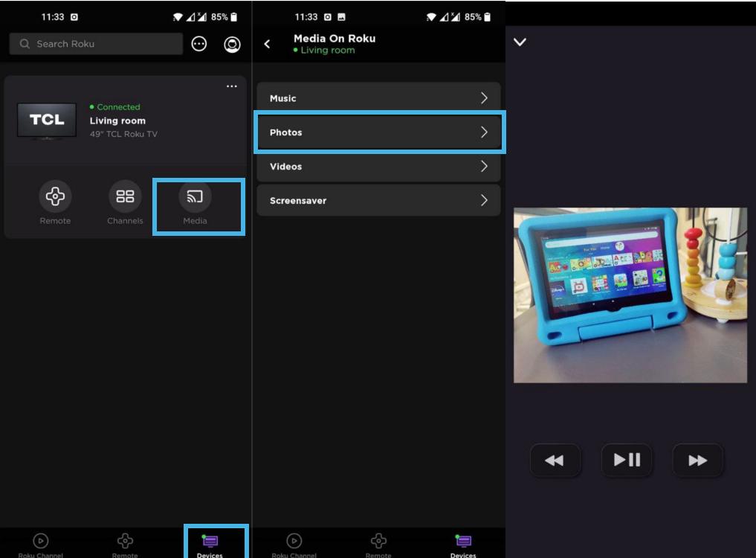Switch to Devices tab in Media screen
Viewport: 756px width, 558px height.
[x=463, y=545]
